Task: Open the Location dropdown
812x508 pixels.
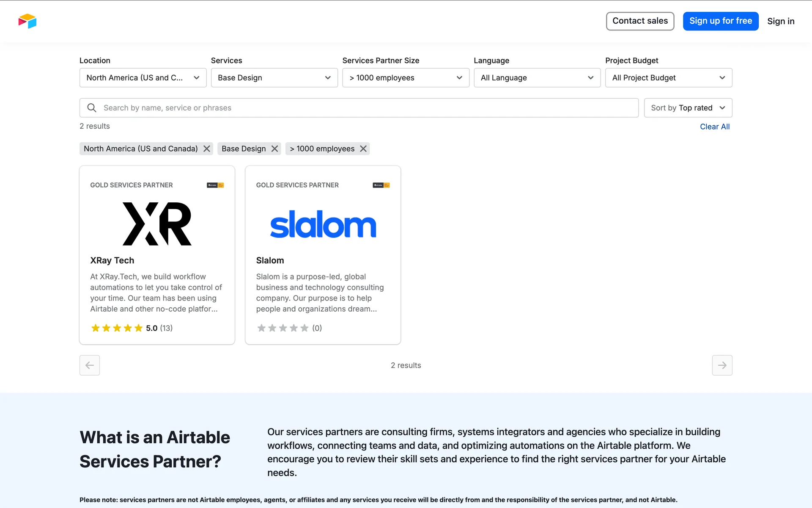Action: coord(143,78)
